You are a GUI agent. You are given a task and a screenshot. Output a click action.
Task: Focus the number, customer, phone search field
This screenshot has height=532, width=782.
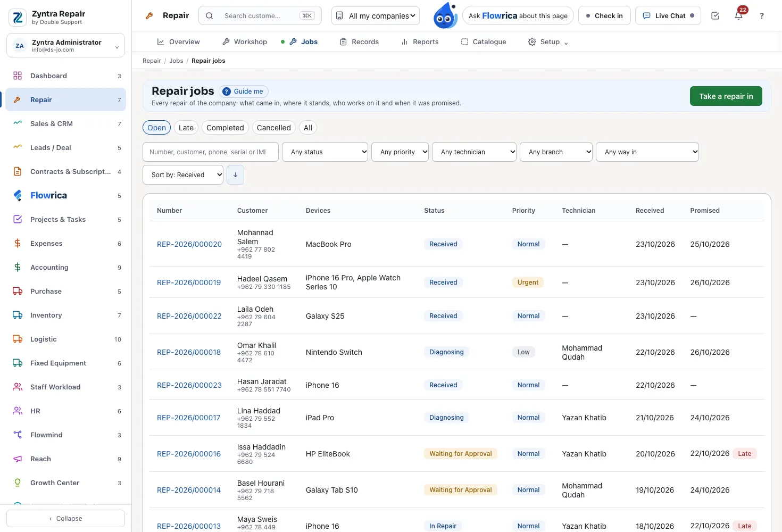point(211,152)
